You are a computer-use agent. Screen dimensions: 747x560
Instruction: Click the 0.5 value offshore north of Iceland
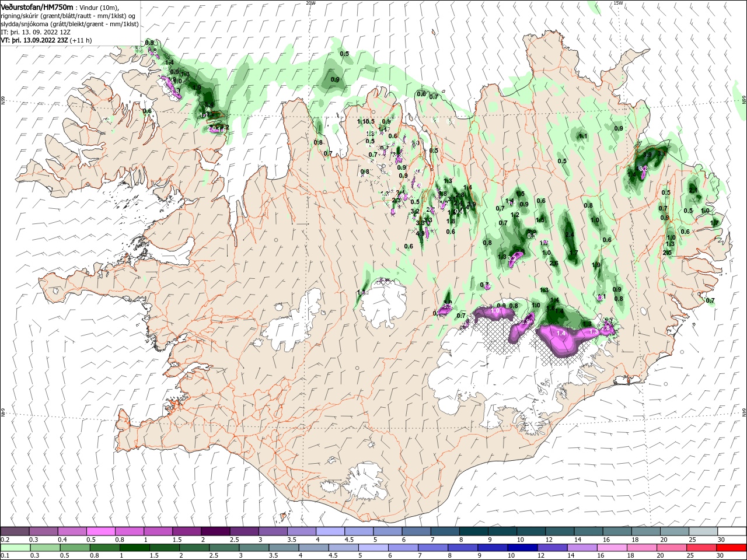(x=344, y=54)
